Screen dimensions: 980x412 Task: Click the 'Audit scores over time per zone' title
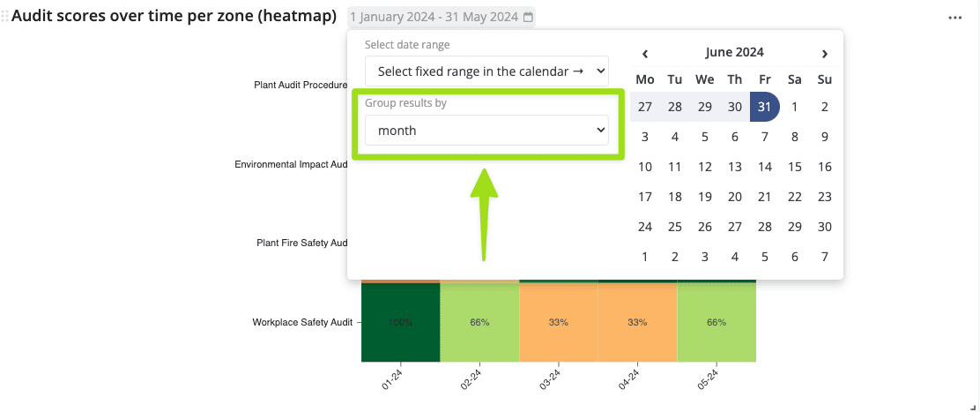(174, 17)
